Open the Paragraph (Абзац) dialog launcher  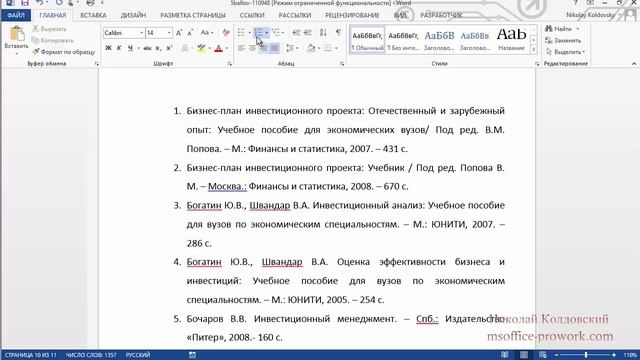[342, 64]
